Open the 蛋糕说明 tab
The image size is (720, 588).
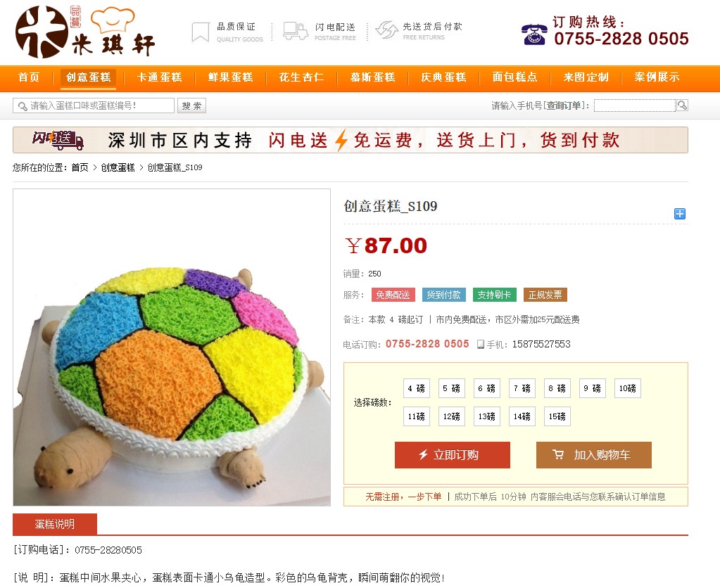tap(55, 524)
